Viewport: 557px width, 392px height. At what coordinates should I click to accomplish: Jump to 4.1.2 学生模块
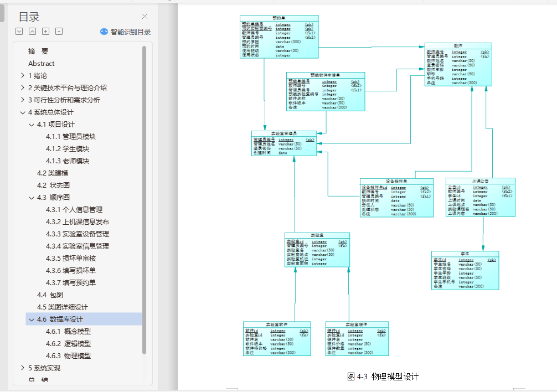(x=68, y=148)
